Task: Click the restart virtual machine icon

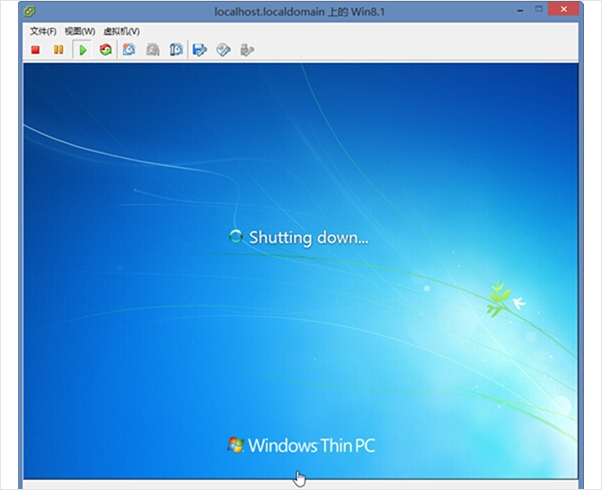Action: tap(106, 50)
